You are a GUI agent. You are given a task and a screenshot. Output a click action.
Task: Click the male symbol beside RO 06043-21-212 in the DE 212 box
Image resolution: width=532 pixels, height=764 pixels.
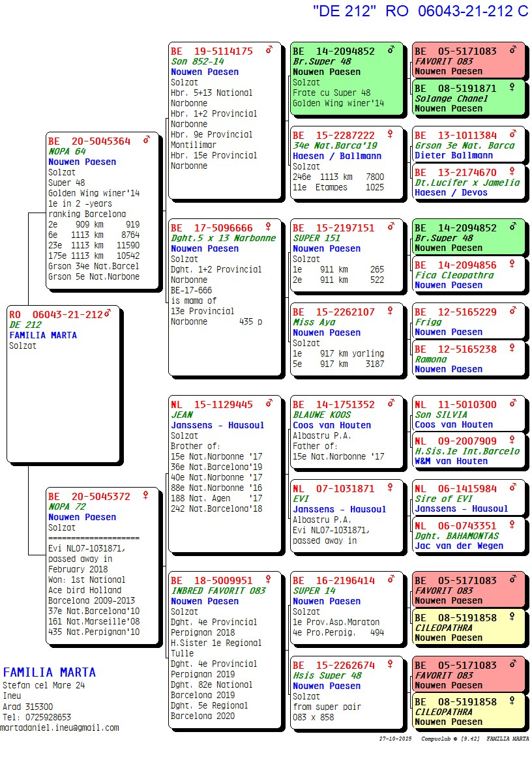108,314
